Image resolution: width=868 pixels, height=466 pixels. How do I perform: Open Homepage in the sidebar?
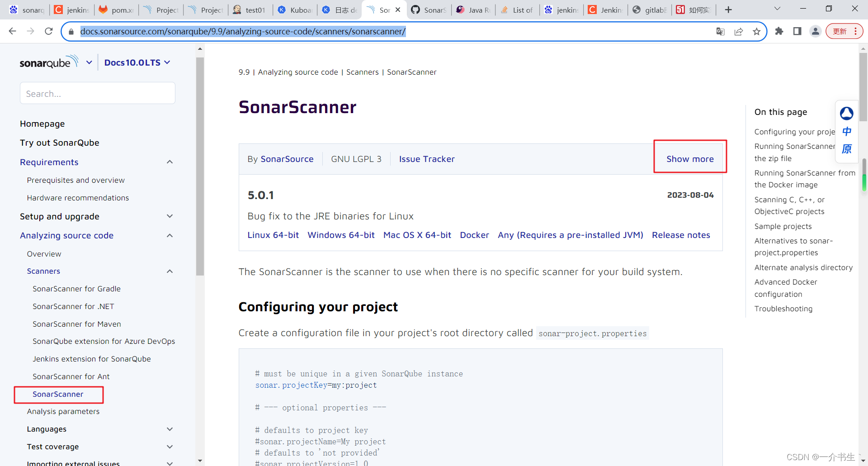click(42, 124)
